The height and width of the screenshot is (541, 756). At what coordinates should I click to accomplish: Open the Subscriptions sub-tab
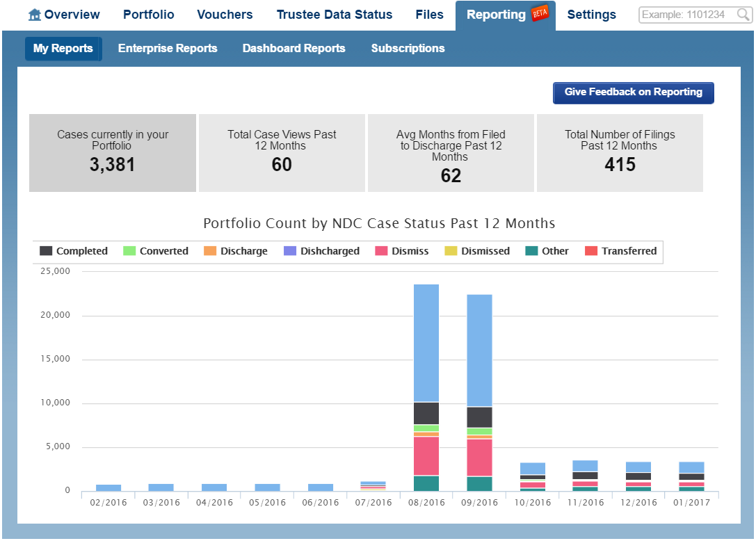(408, 49)
